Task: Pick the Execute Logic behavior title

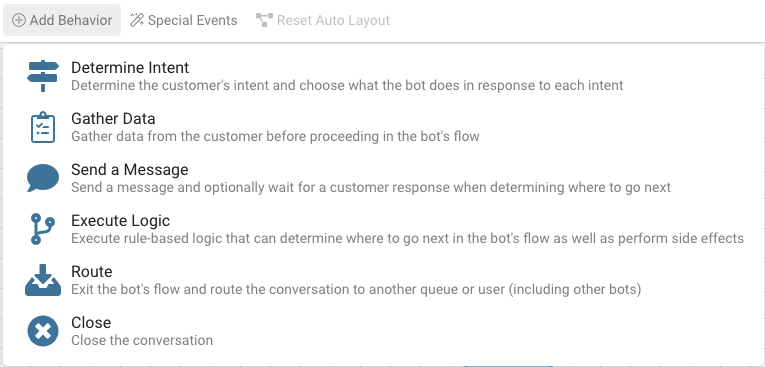Action: 121,221
